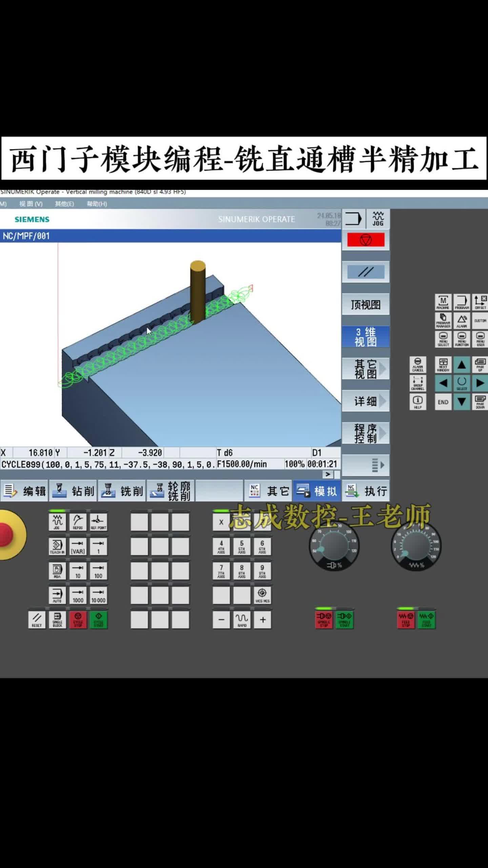Click the cursor right arrow key

tap(480, 383)
